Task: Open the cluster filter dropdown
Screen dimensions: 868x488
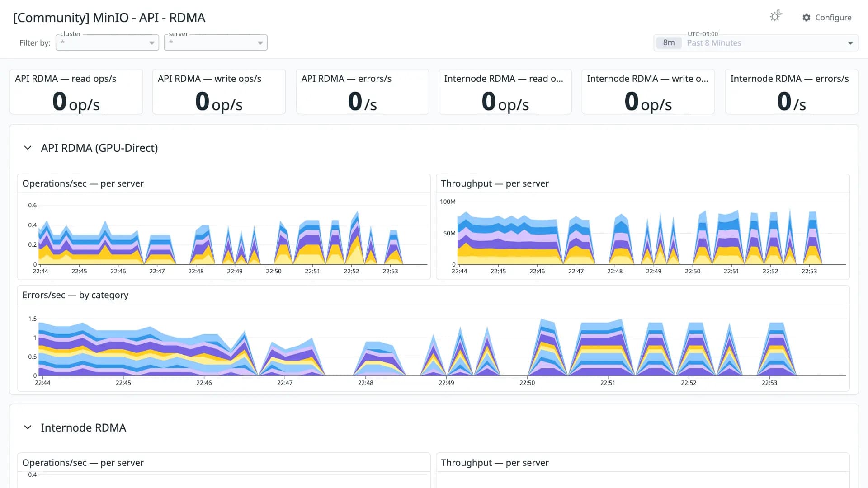Action: click(x=107, y=42)
